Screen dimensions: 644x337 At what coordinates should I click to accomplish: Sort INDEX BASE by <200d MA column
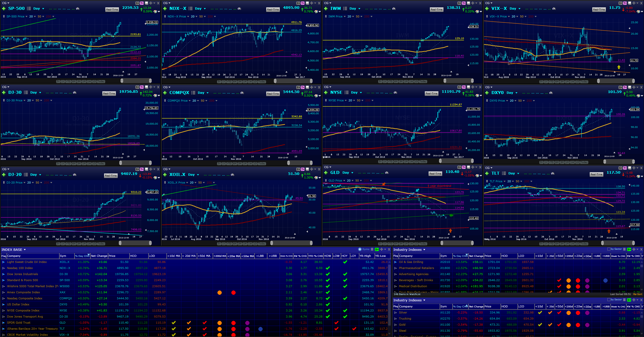tap(220, 256)
